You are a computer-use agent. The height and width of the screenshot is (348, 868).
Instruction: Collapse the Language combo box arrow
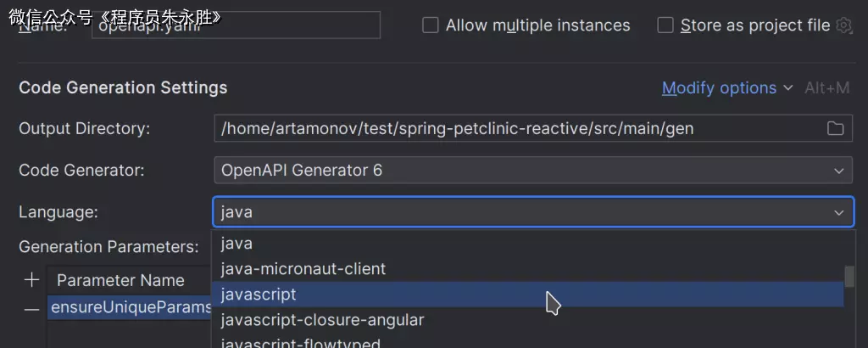[x=838, y=212]
